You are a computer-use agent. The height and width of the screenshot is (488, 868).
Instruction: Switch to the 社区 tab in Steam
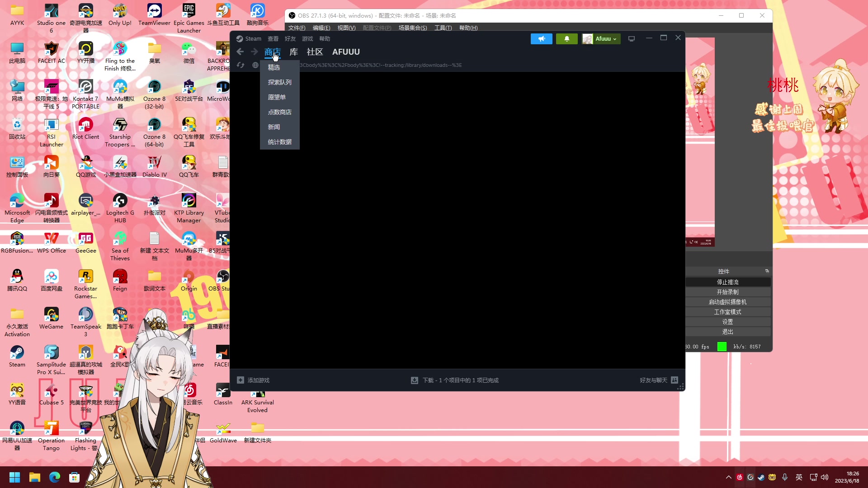tap(315, 52)
